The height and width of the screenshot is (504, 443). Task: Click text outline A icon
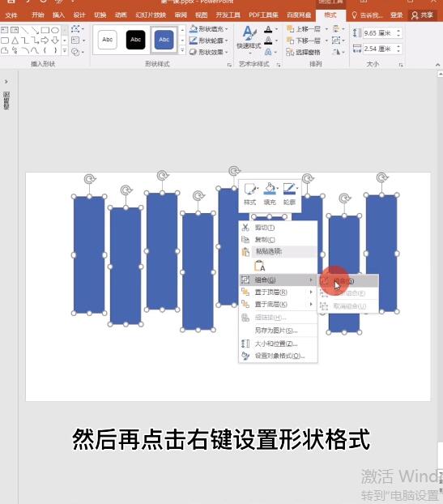[x=268, y=41]
